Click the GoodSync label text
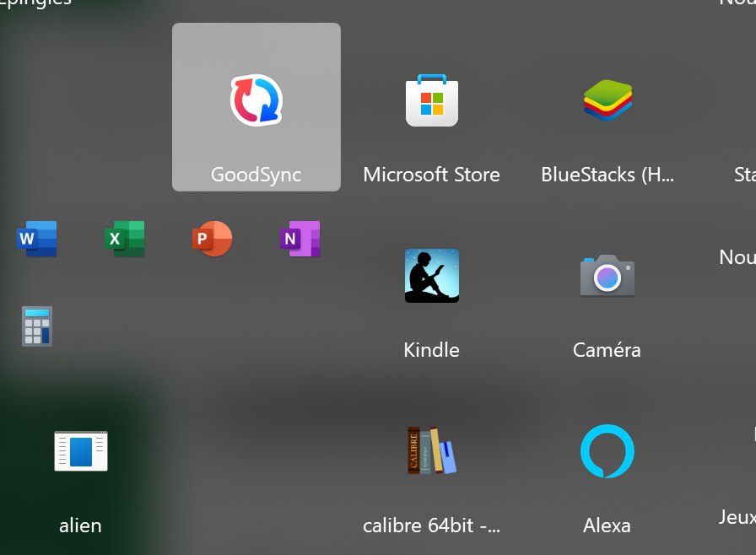 (256, 175)
